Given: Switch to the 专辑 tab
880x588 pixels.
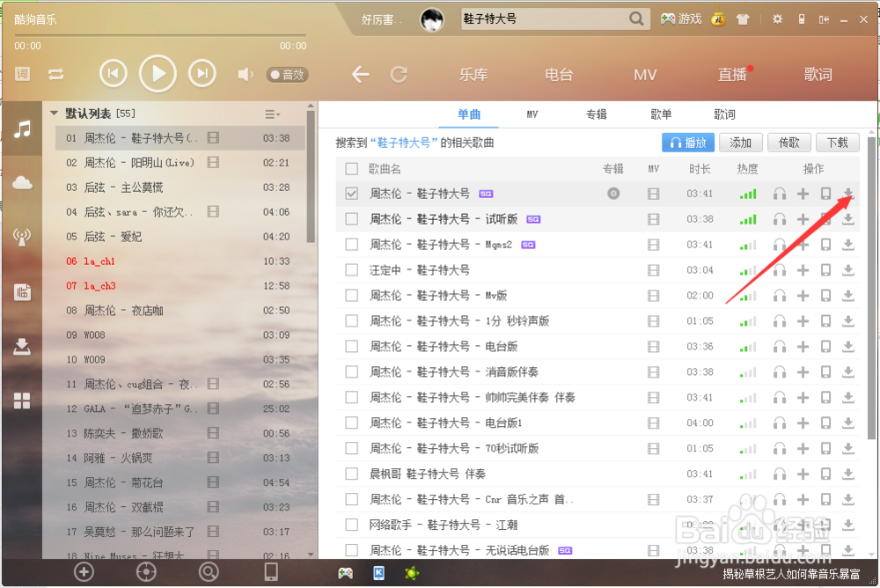Looking at the screenshot, I should (x=596, y=114).
